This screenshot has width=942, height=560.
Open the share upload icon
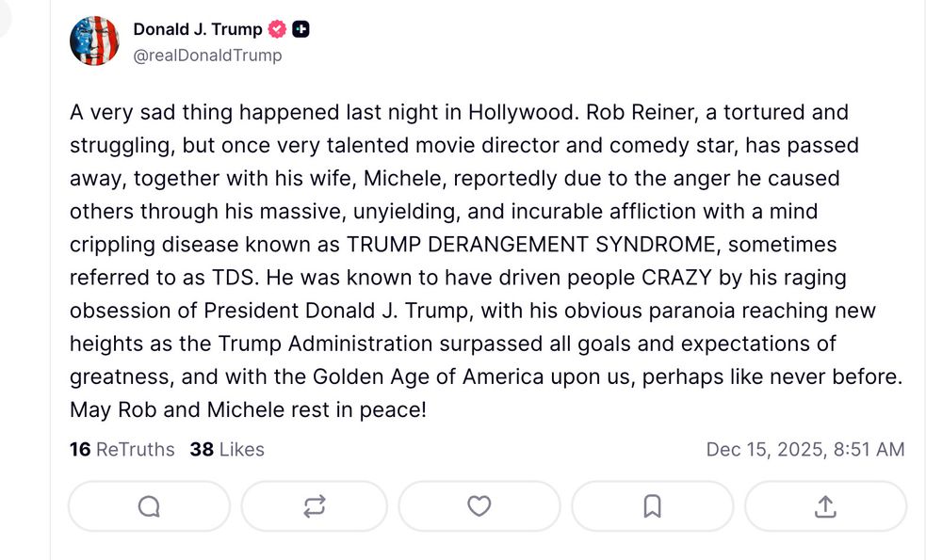825,505
